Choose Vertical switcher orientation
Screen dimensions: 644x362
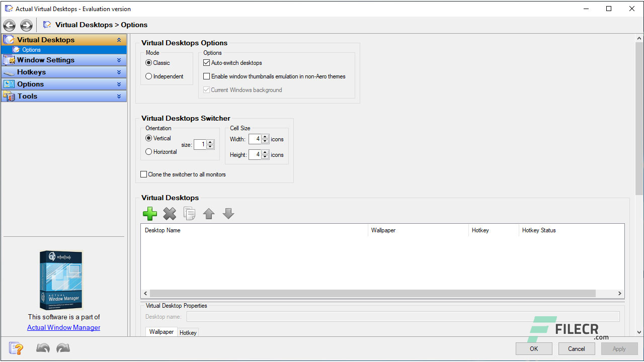(148, 138)
